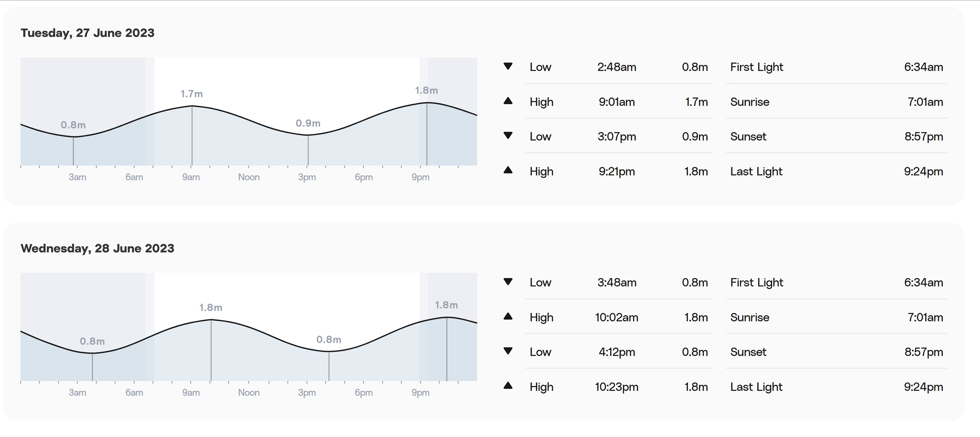
Task: Click the Noon label on Tuesday's time axis
Action: point(249,177)
